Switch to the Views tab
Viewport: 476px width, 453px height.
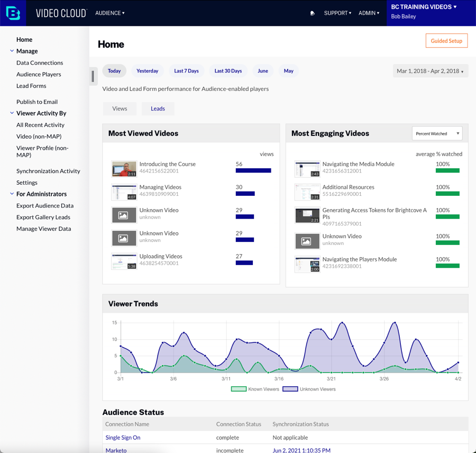pos(120,109)
